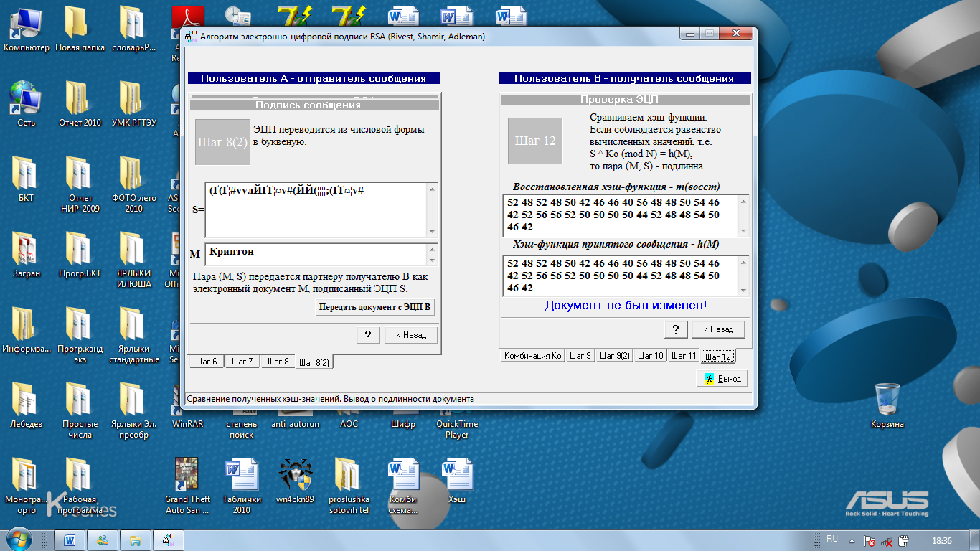
Task: Click the Шаг 12 step label box
Action: (535, 141)
